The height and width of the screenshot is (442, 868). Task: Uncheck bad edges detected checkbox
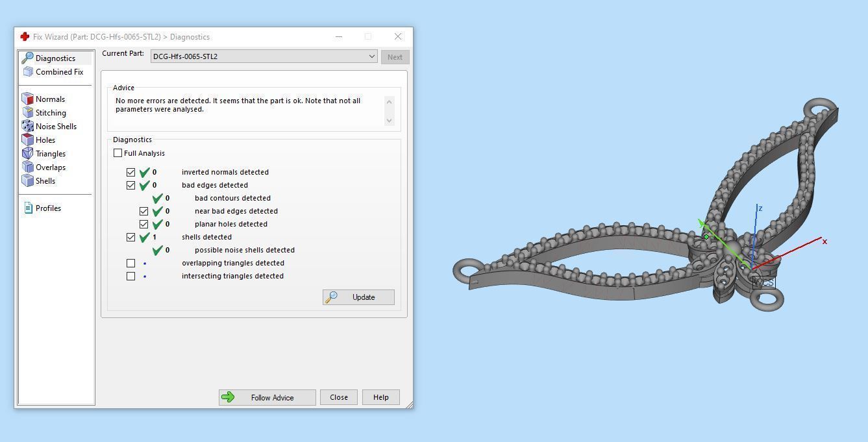[x=130, y=185]
